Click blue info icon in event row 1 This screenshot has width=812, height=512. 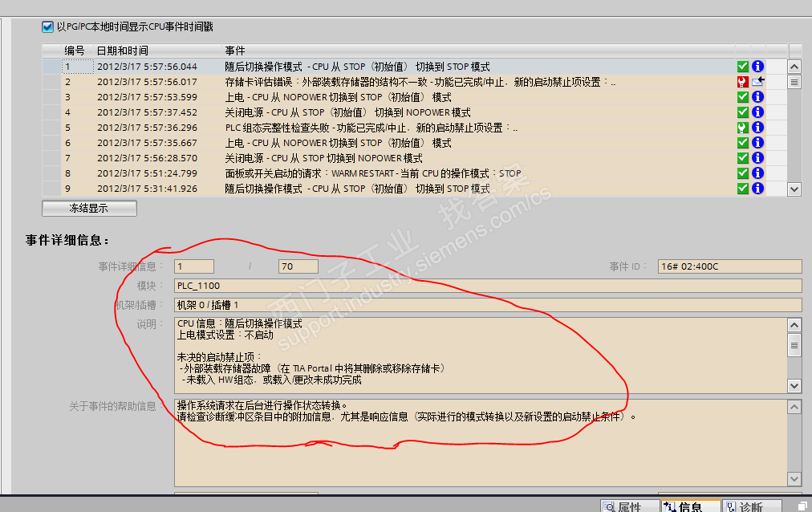(x=757, y=67)
